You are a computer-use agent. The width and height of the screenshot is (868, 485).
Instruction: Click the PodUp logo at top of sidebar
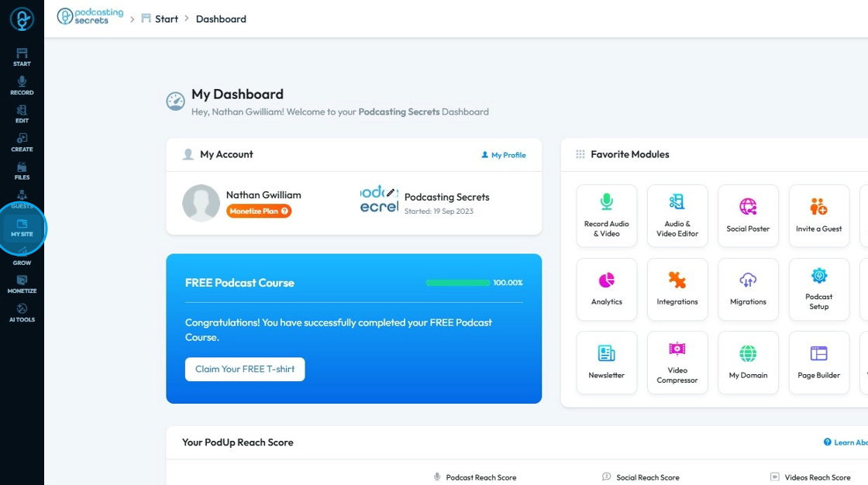click(x=22, y=19)
